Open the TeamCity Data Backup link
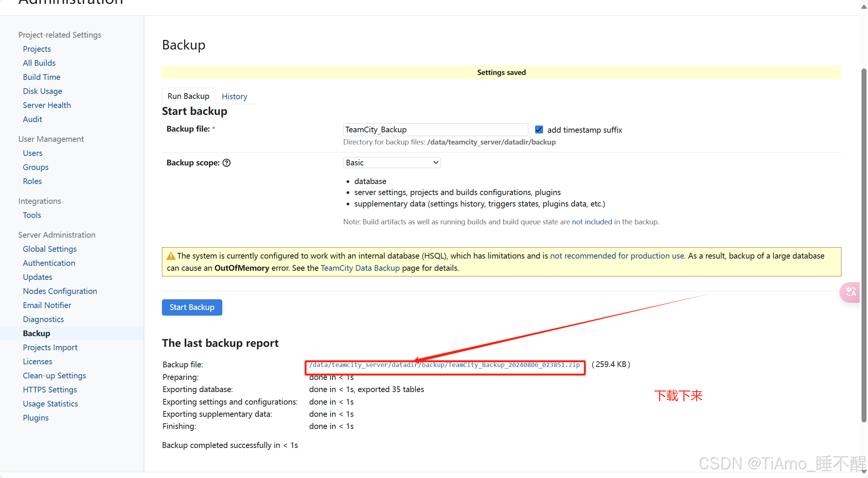 (x=360, y=268)
